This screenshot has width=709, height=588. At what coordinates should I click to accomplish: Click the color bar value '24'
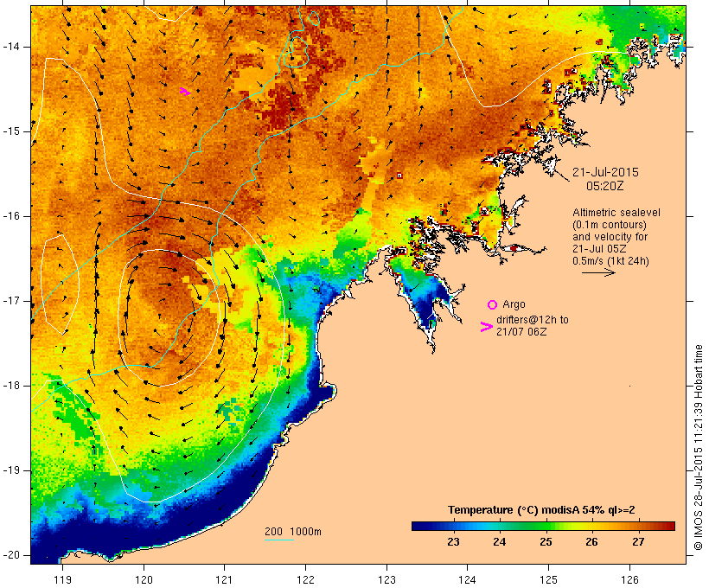pyautogui.click(x=499, y=542)
